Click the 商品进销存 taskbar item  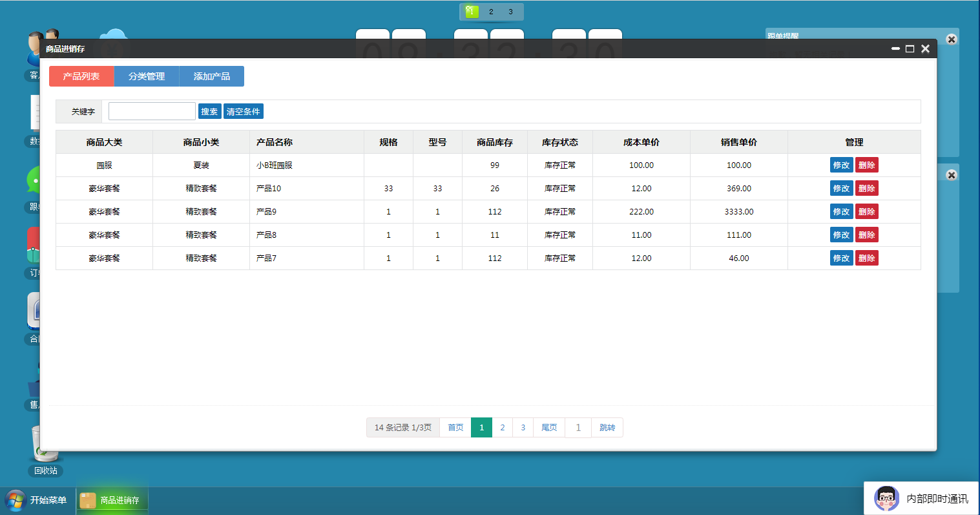click(112, 500)
